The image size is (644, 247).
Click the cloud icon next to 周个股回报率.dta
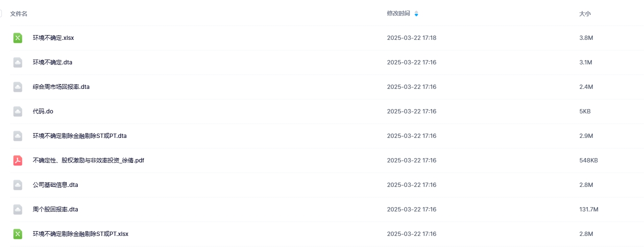18,210
